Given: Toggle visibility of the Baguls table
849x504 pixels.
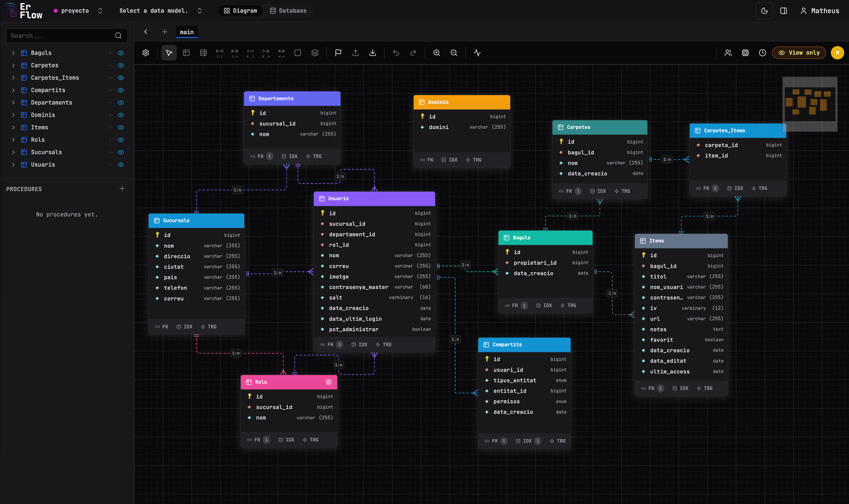Looking at the screenshot, I should 121,53.
